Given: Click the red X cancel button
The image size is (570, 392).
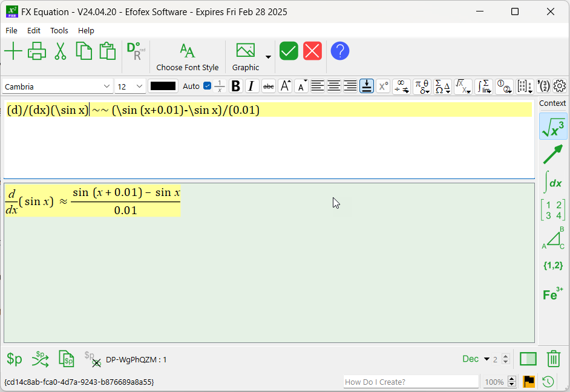Looking at the screenshot, I should tap(312, 51).
